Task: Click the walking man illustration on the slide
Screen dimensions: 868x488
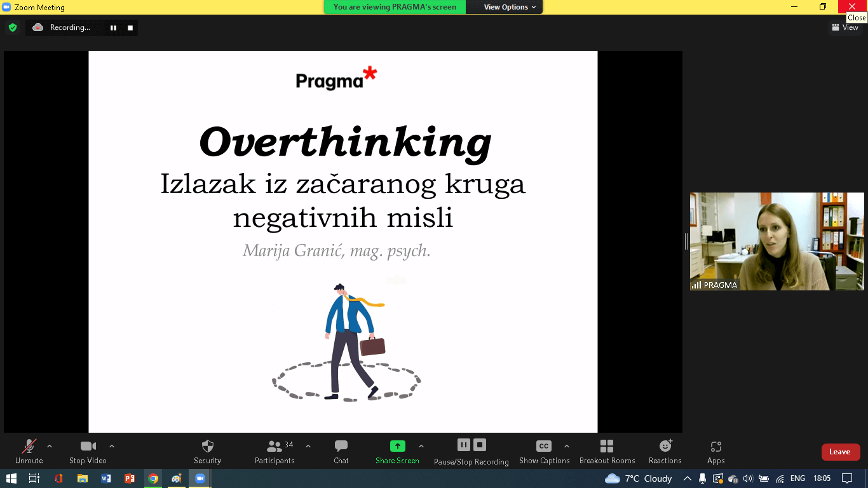Action: pyautogui.click(x=346, y=342)
